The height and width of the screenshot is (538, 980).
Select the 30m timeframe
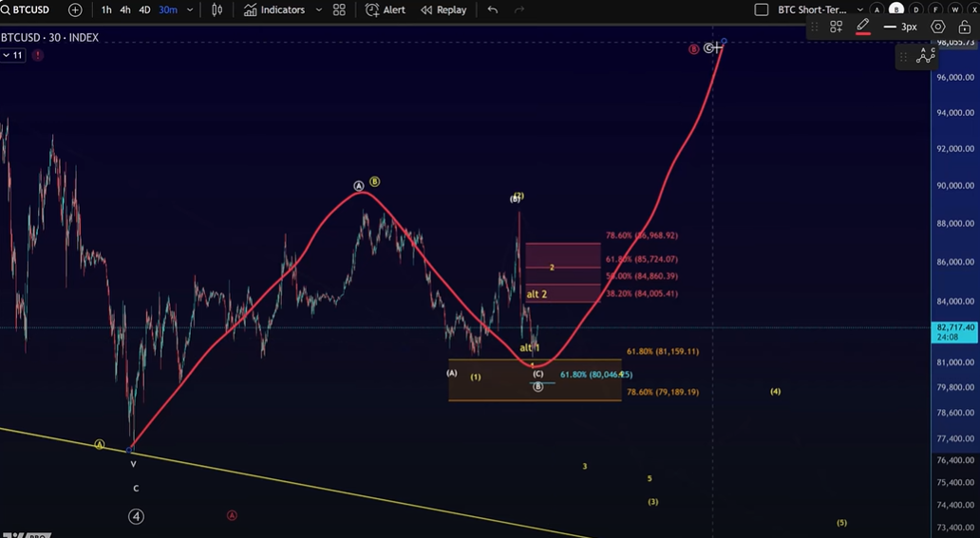(x=167, y=10)
